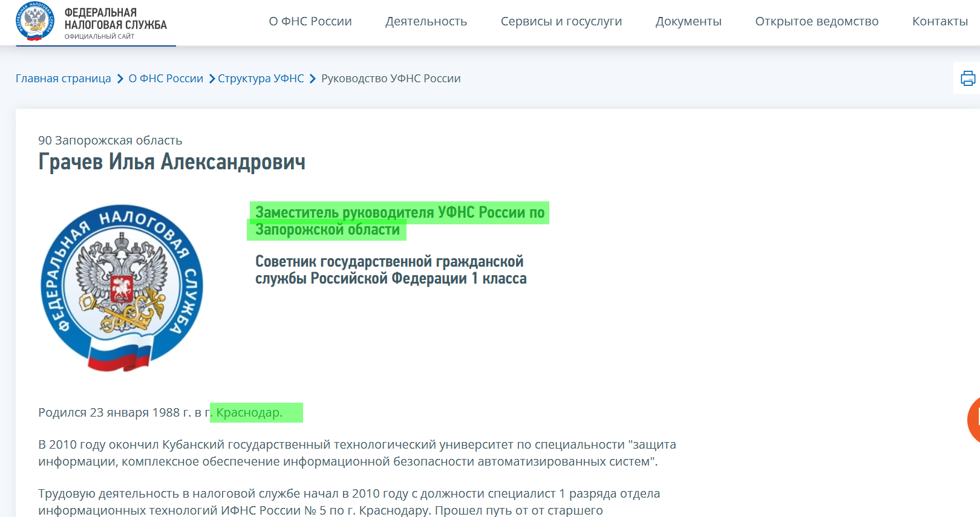
Task: Click the highlighted word 'Краснодар.'
Action: [249, 412]
